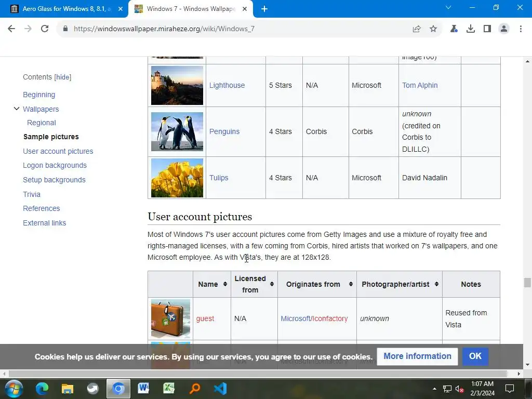Click the padlock site info icon

(65, 29)
